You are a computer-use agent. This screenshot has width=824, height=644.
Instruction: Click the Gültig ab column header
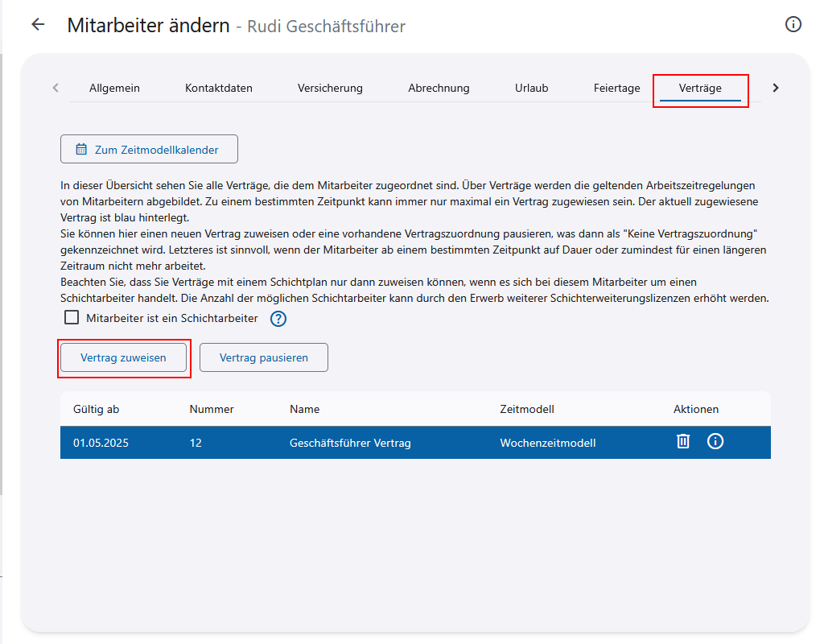tap(96, 409)
